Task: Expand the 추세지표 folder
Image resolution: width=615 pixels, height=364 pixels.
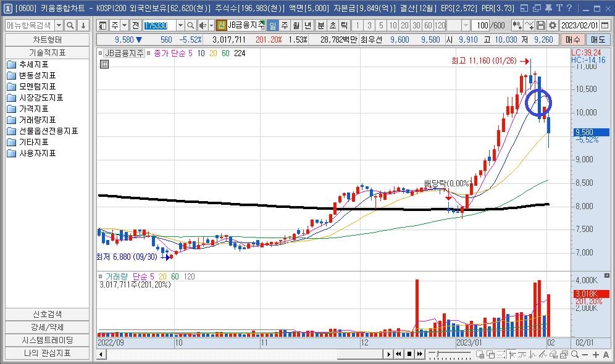Action: pos(27,64)
